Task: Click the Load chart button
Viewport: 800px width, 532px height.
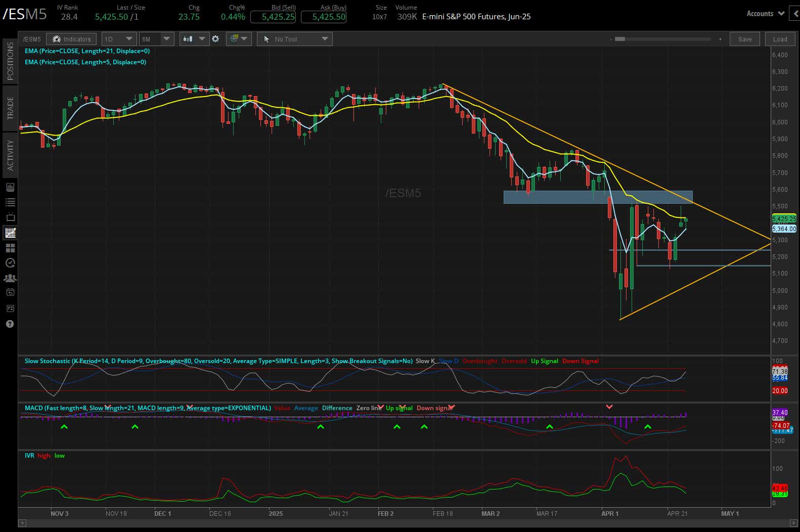Action: pos(780,39)
